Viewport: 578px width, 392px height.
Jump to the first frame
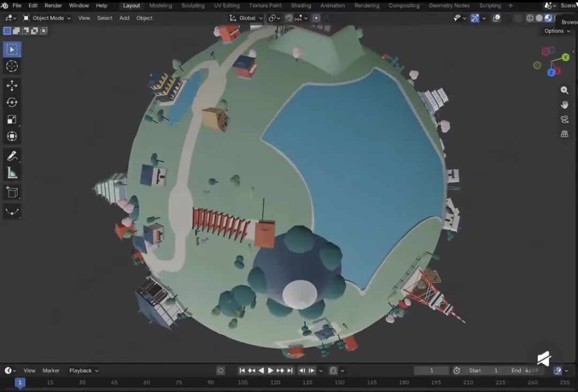[x=242, y=371]
